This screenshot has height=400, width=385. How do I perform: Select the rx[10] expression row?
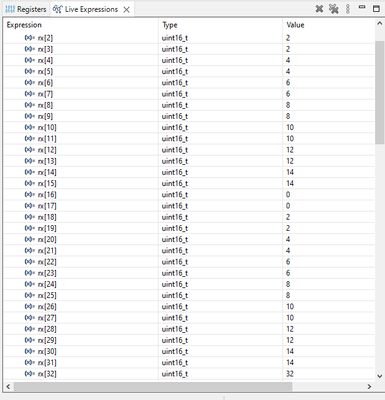click(x=189, y=127)
